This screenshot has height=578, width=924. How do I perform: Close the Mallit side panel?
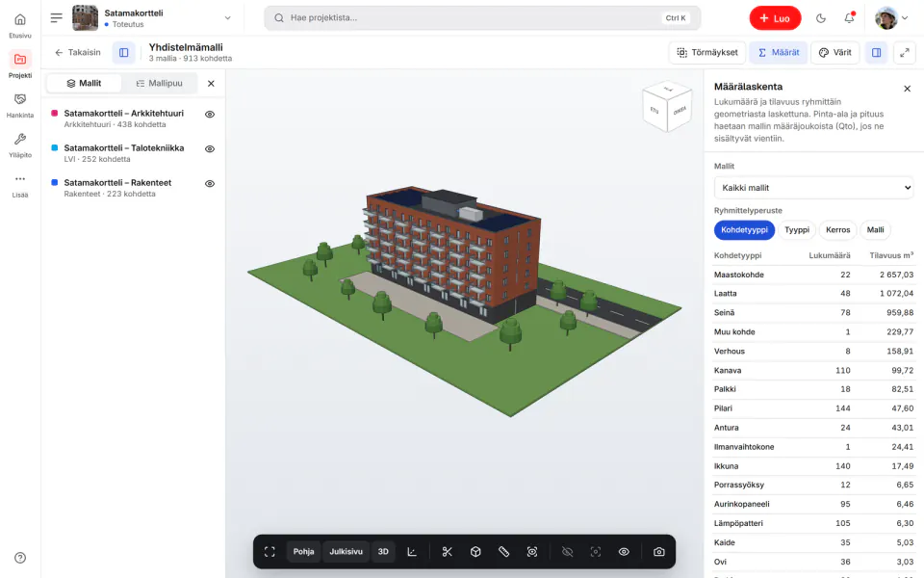coord(211,84)
